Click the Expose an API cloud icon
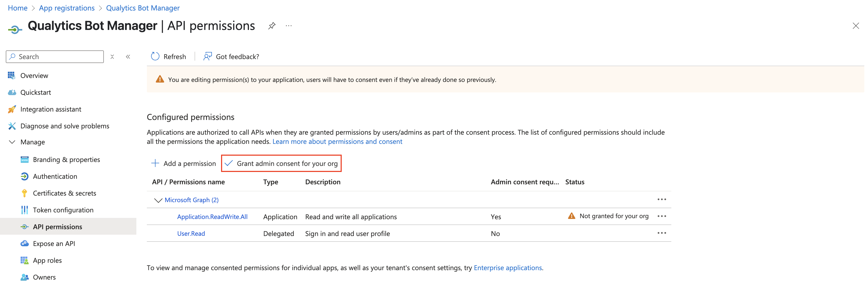 [x=25, y=243]
